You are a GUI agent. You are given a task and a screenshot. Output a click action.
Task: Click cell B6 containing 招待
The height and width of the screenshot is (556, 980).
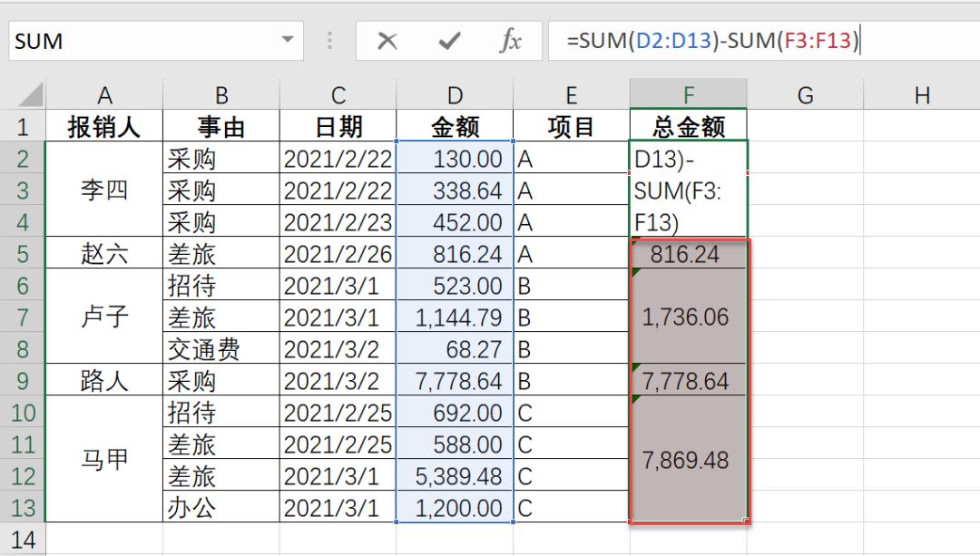click(x=220, y=285)
